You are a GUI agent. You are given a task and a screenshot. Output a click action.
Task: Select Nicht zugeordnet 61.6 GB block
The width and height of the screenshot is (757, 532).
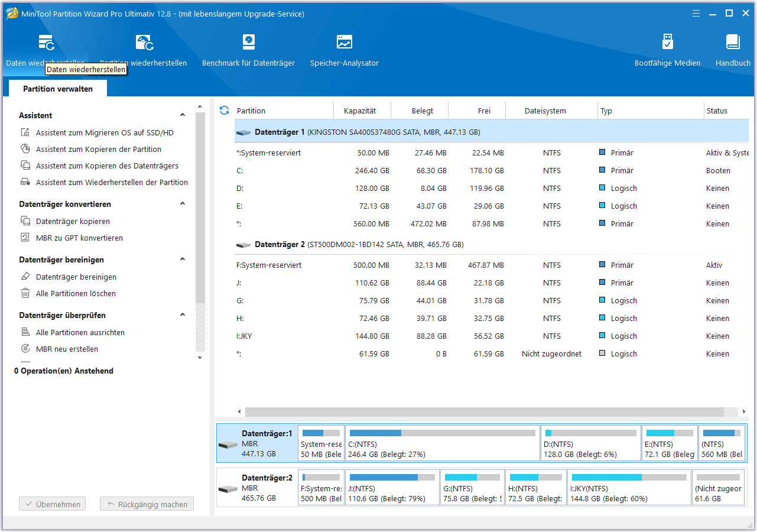click(x=718, y=488)
